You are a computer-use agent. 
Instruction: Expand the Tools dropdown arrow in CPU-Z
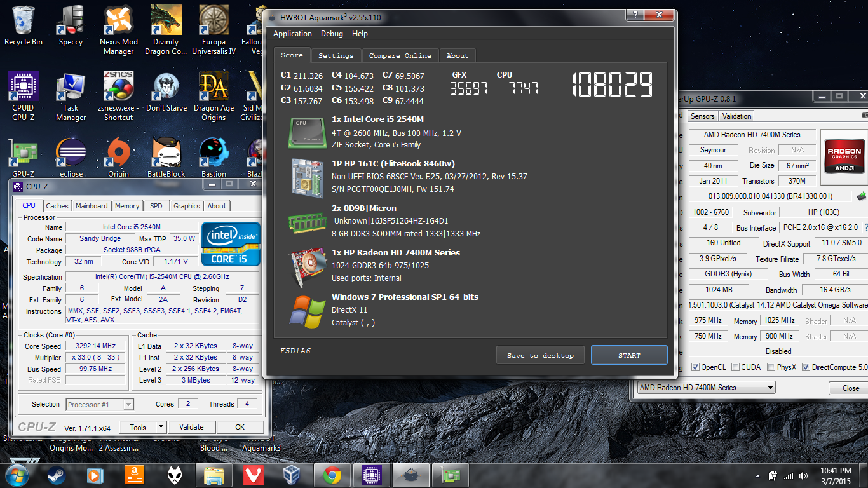pos(161,428)
